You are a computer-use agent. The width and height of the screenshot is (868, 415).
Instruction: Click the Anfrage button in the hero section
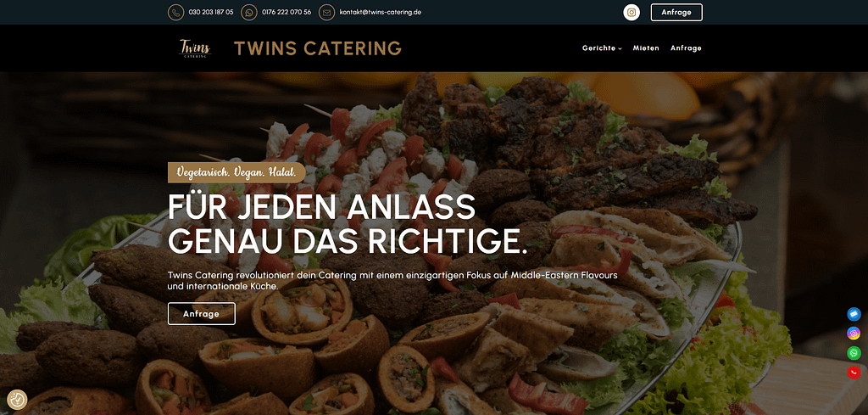coord(202,314)
